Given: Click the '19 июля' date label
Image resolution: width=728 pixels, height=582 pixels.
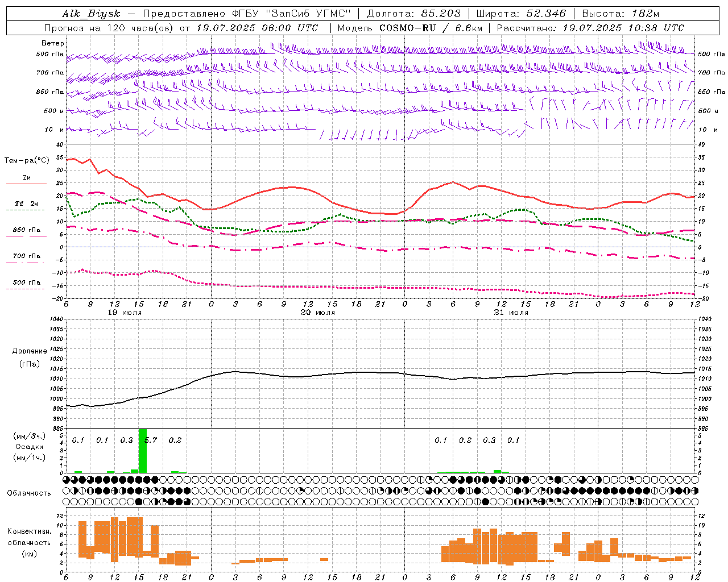Looking at the screenshot, I should [125, 313].
